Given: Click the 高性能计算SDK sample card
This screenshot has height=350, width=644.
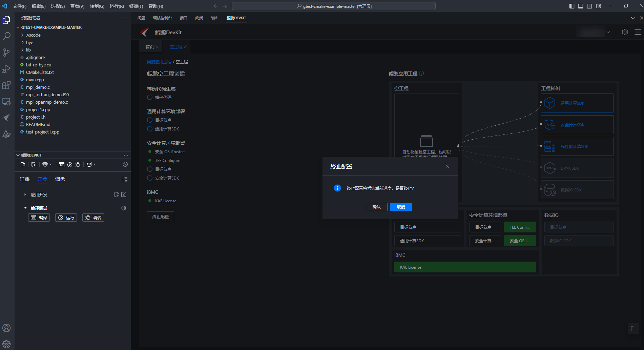Looking at the screenshot, I should (577, 146).
